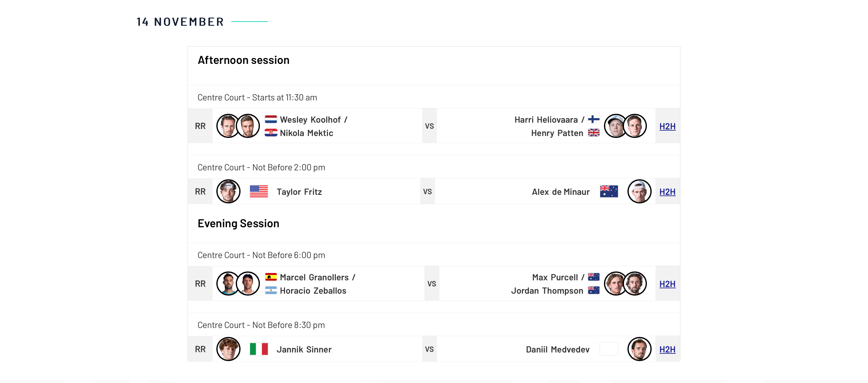Open H2H link for Sinner versus Medvedev
Screen dimensions: 868x383
(667, 349)
